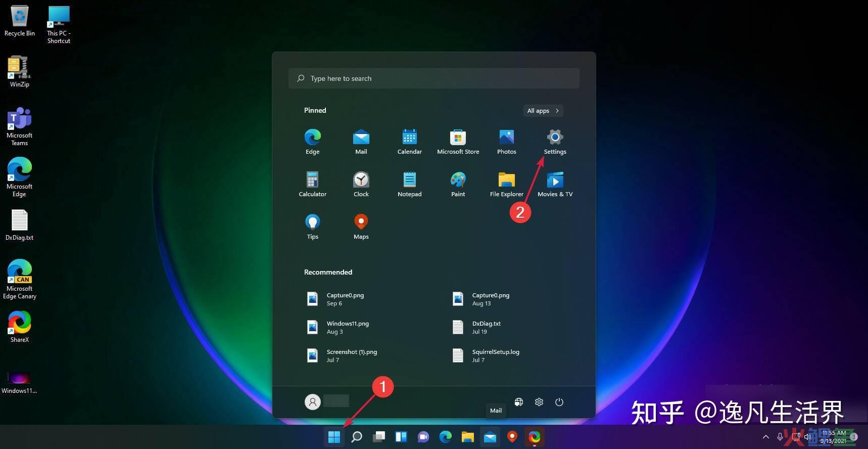The height and width of the screenshot is (449, 868).
Task: Select Windows11 image file on desktop
Action: click(x=19, y=382)
